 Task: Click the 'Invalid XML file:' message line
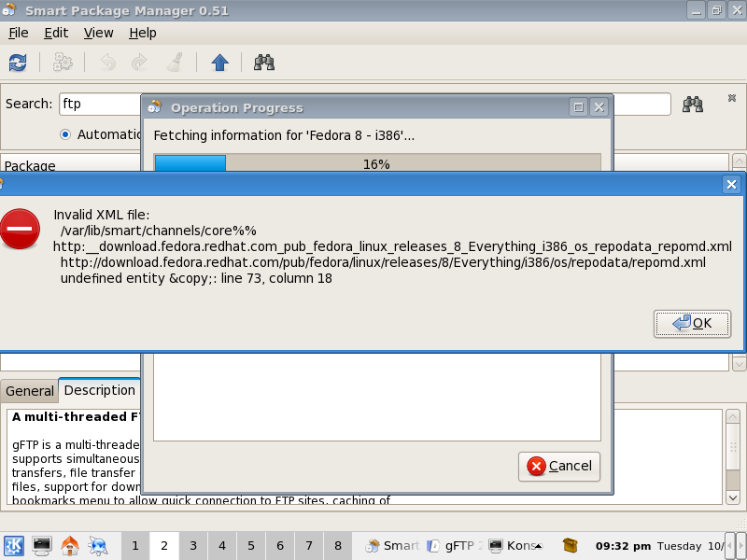click(x=102, y=215)
